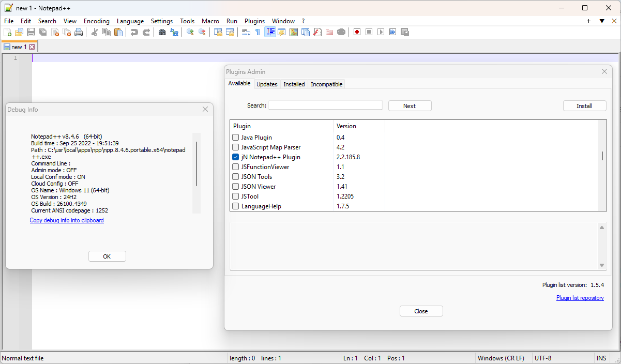Open the Document List icon
This screenshot has width=621, height=364.
click(306, 32)
